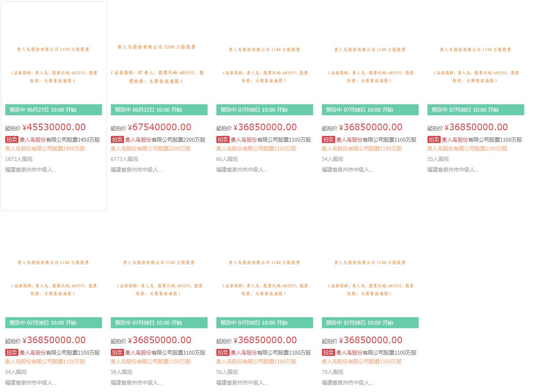Click the 07月08日 banner on the 56人围观 listing

(265, 323)
